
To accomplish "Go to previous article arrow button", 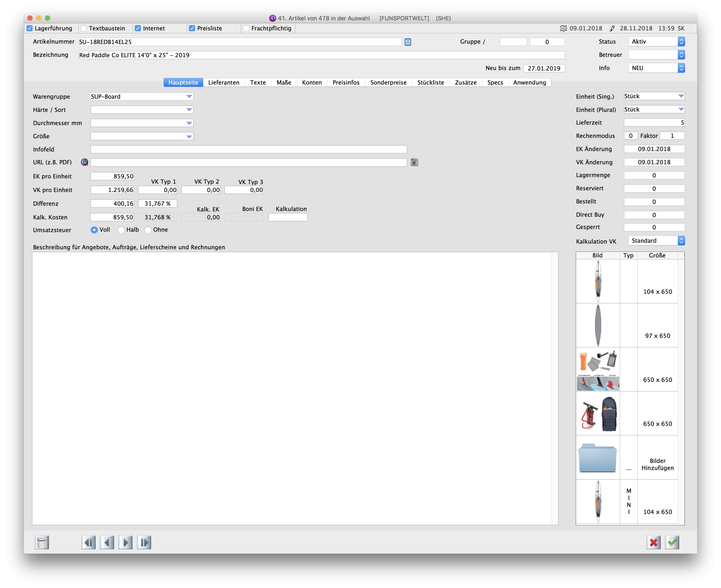I will [107, 542].
